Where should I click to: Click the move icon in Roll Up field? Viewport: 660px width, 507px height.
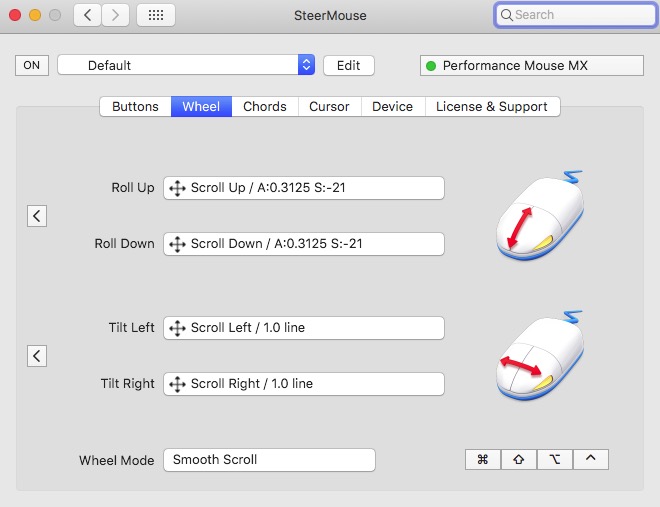177,188
